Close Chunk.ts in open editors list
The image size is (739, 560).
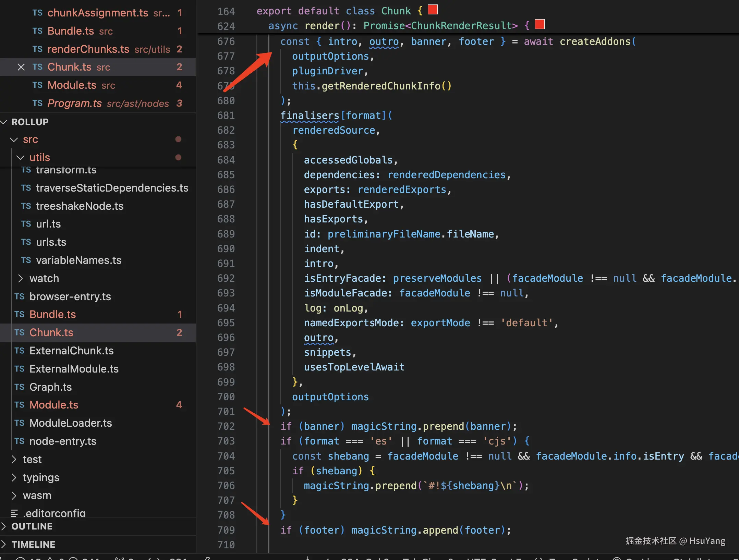click(x=21, y=67)
